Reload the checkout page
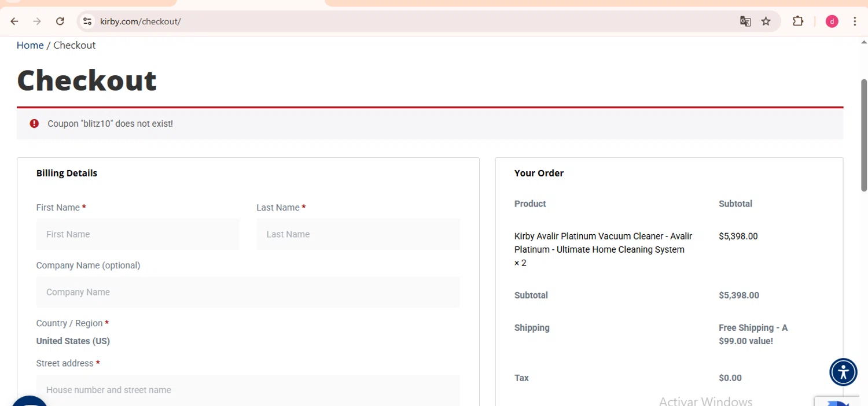The width and height of the screenshot is (868, 406). click(60, 21)
